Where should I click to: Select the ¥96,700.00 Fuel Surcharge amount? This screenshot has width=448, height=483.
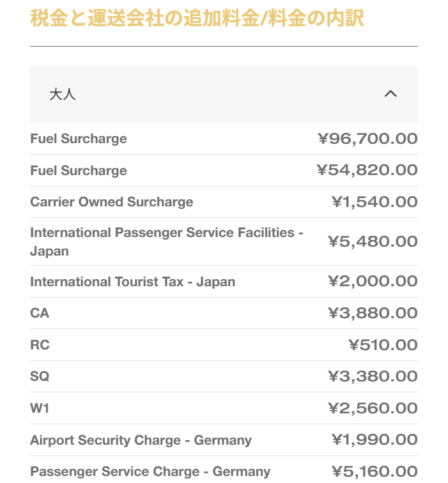tap(367, 139)
